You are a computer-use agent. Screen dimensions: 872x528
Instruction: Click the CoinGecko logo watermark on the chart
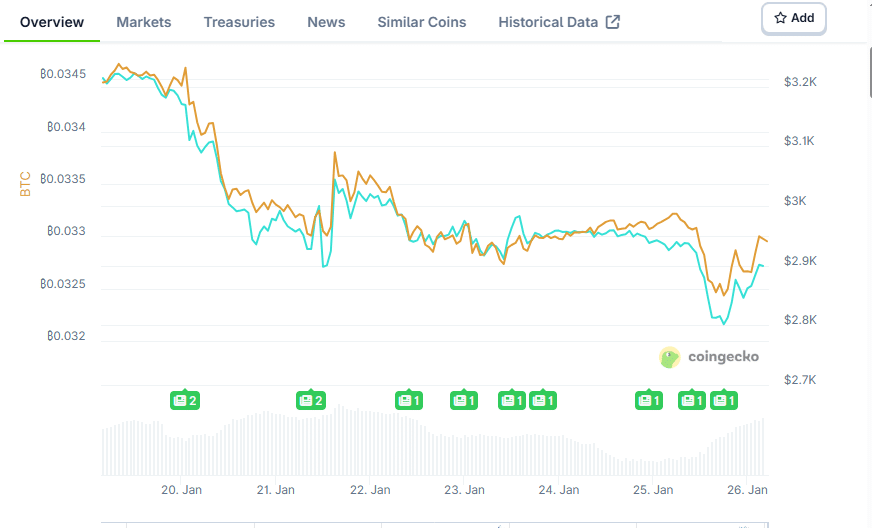(709, 357)
